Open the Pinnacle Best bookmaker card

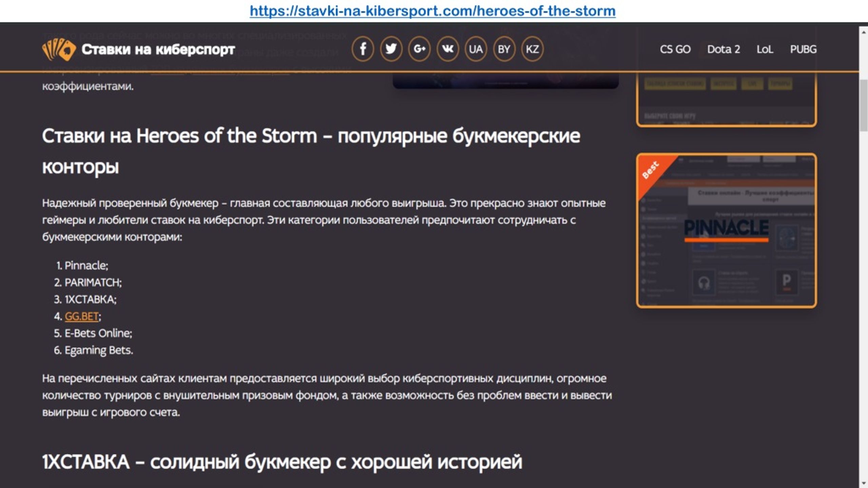point(726,230)
